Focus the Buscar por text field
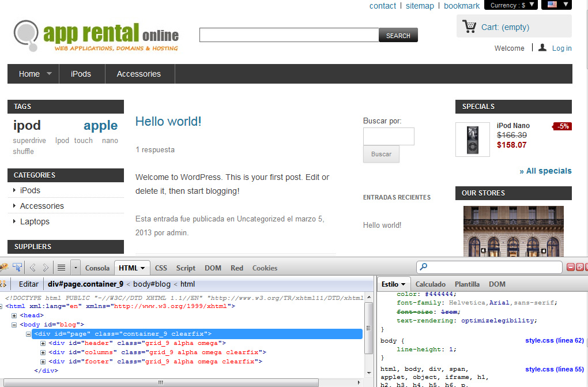 (x=389, y=136)
